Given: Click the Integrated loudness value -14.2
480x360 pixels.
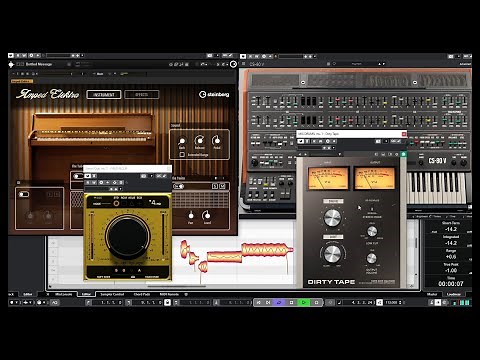Looking at the screenshot, I should coord(451,243).
